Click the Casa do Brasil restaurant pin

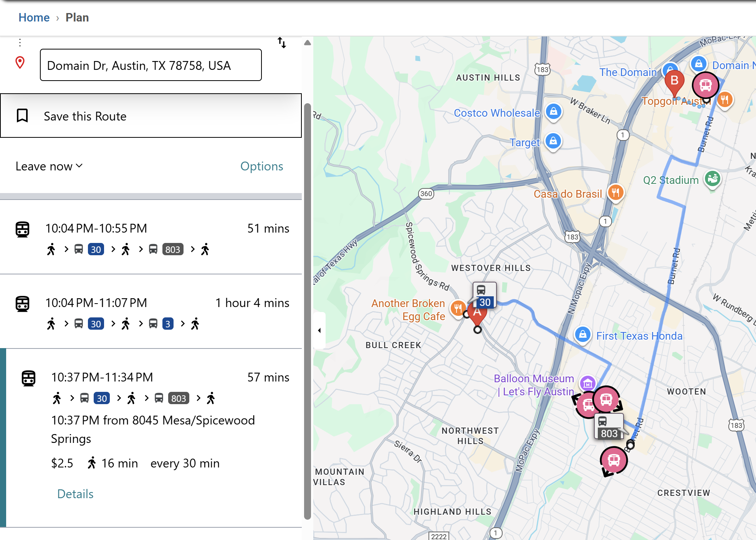coord(615,192)
